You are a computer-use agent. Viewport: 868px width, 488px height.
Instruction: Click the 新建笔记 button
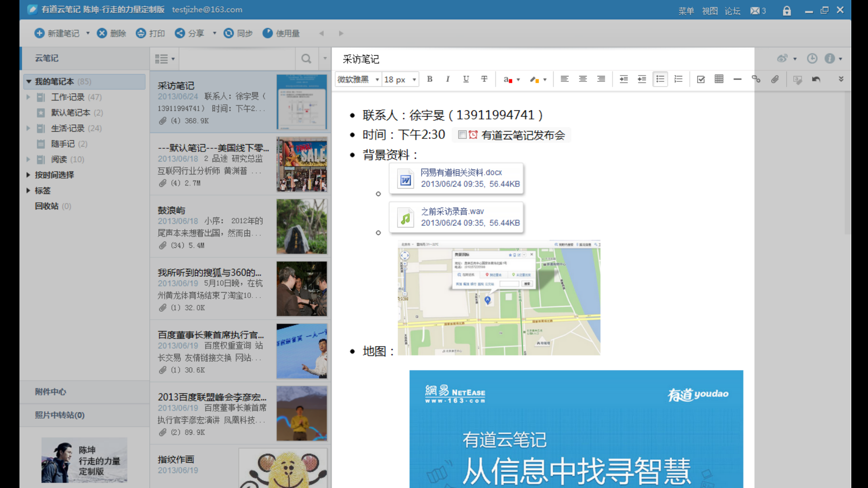tap(58, 33)
